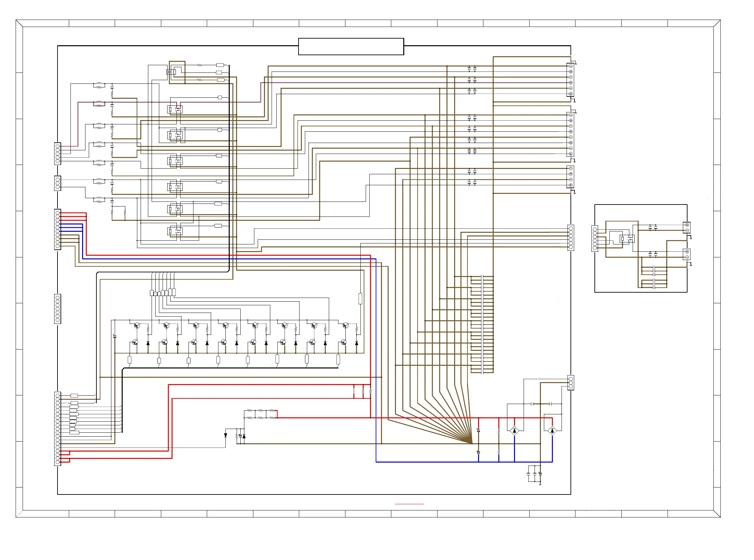
Task: Click the lone diode symbol at bottom center
Action: 225,435
